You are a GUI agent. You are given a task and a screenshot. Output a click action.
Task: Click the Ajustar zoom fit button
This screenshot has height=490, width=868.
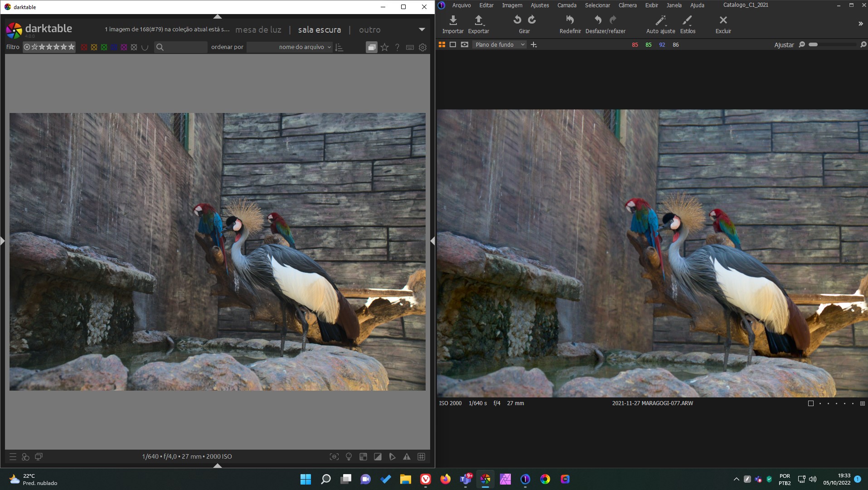(784, 45)
